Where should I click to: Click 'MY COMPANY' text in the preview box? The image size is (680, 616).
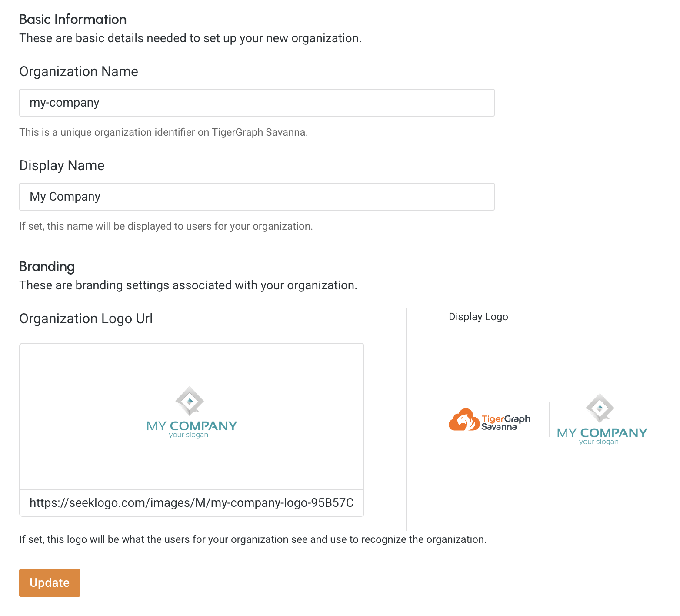192,426
